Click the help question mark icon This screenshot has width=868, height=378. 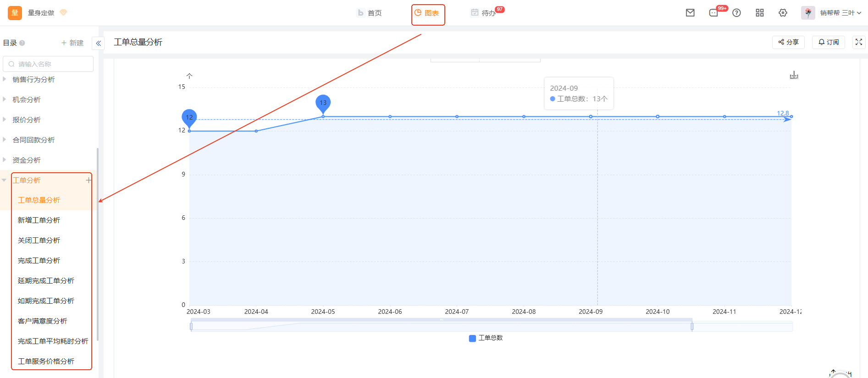click(736, 13)
